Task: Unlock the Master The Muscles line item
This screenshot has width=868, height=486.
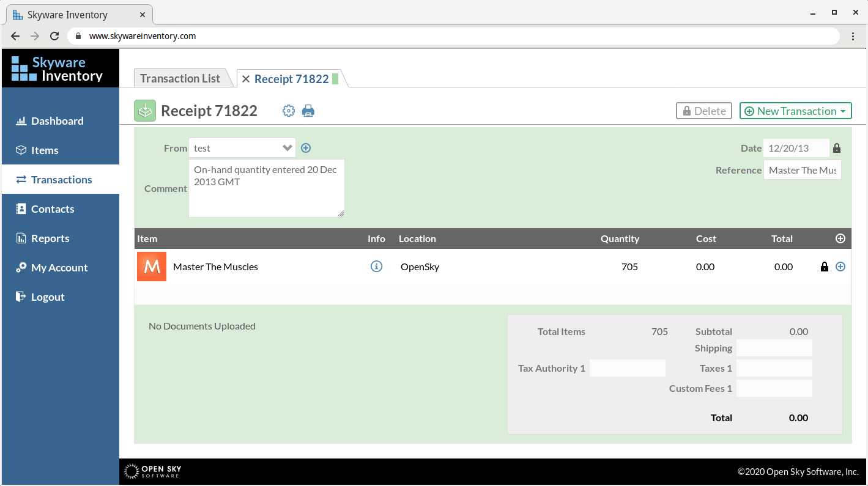Action: click(x=824, y=267)
